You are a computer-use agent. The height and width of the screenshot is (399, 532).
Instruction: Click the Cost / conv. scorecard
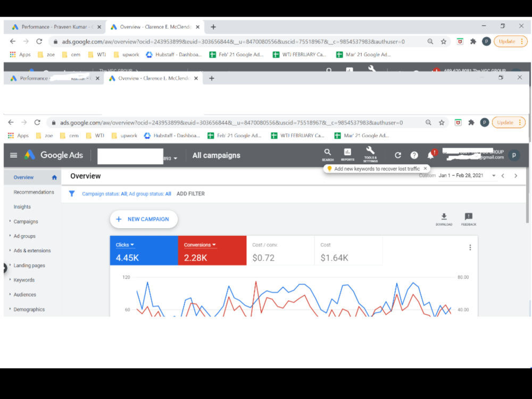280,251
